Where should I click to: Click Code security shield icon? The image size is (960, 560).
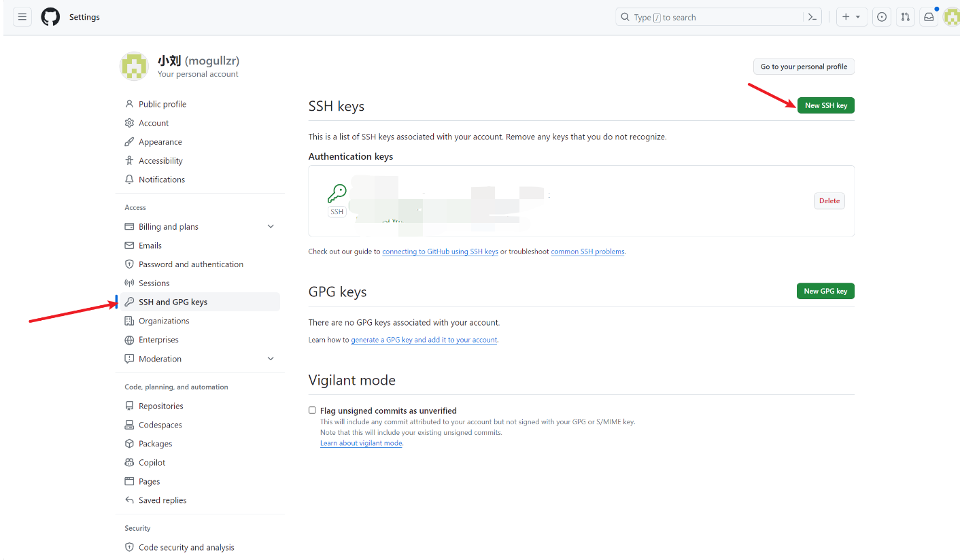(x=129, y=547)
